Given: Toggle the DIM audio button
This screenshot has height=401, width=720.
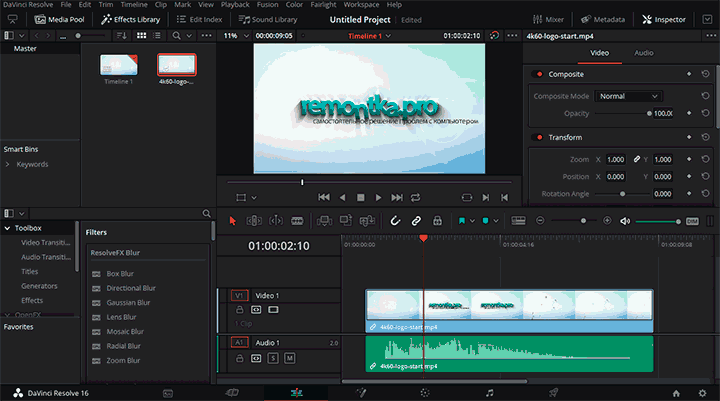Looking at the screenshot, I should 692,221.
